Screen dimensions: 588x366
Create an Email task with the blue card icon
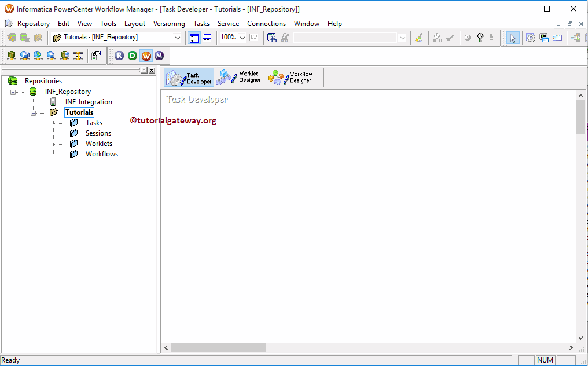coord(557,38)
